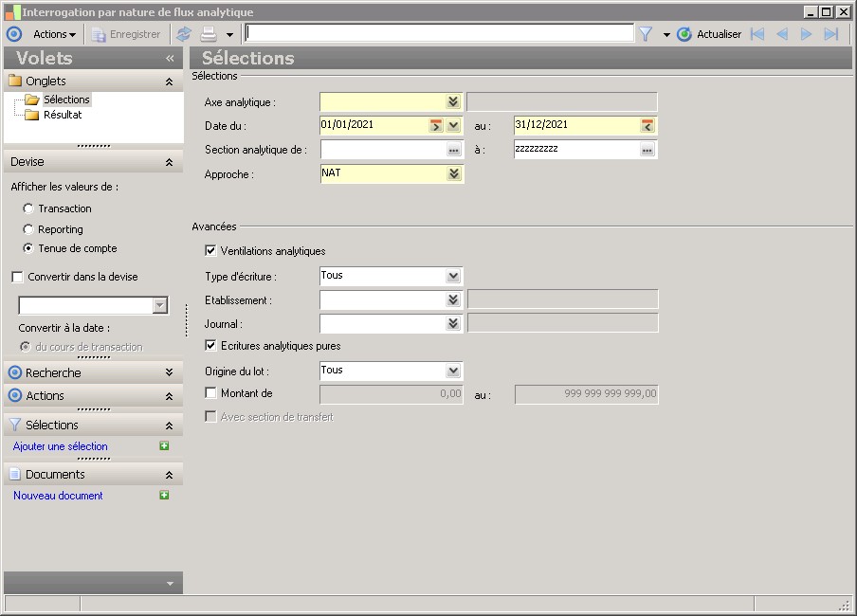
Task: Uncheck Ventilations analytiques
Action: click(x=210, y=251)
